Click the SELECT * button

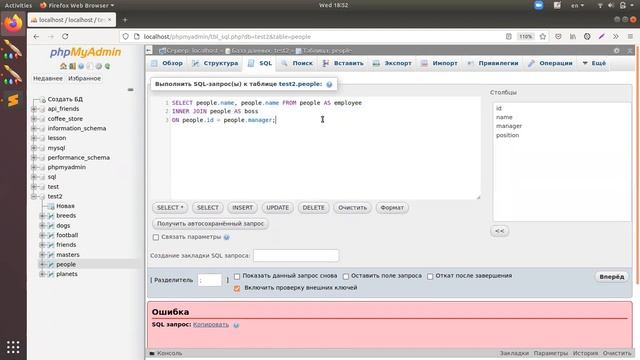(x=170, y=208)
